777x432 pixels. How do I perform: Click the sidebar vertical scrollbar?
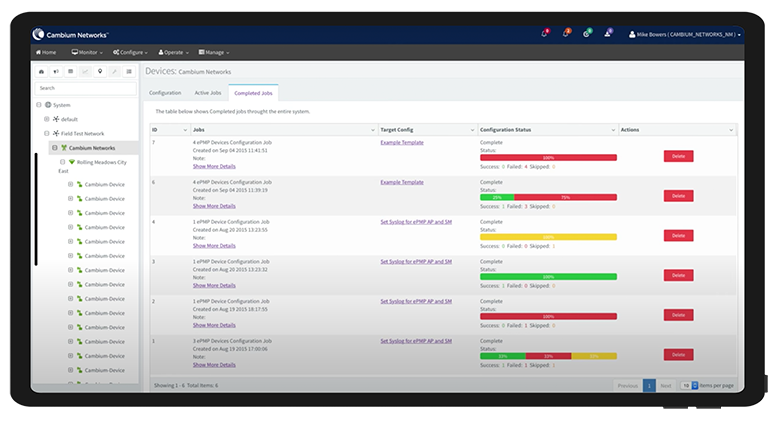pos(36,209)
